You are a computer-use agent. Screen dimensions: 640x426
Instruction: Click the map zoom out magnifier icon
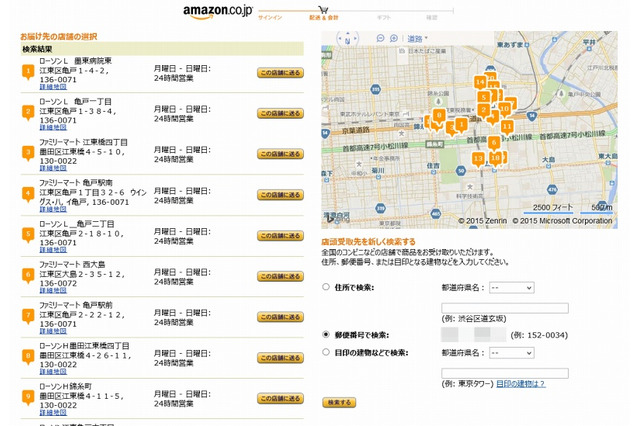click(380, 38)
